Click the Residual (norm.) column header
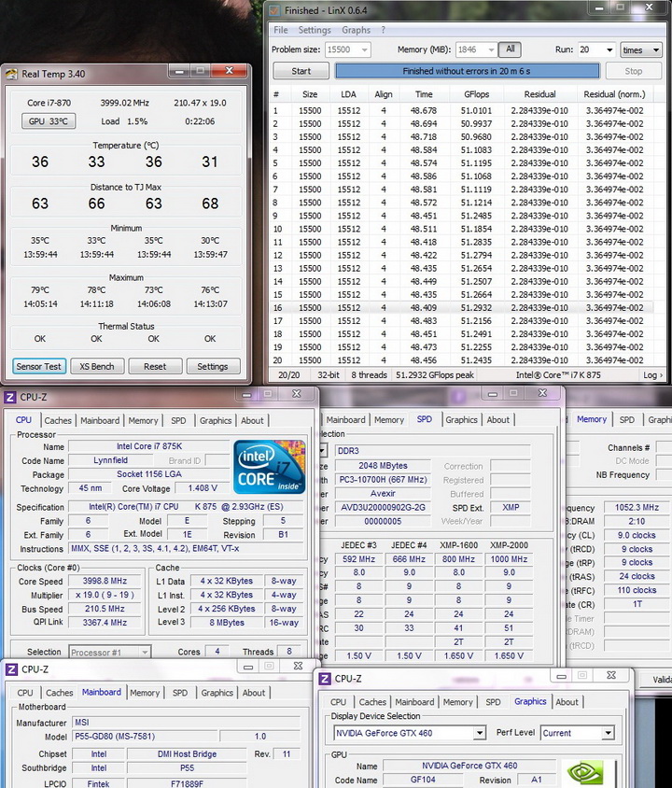Image resolution: width=672 pixels, height=788 pixels. coord(614,94)
